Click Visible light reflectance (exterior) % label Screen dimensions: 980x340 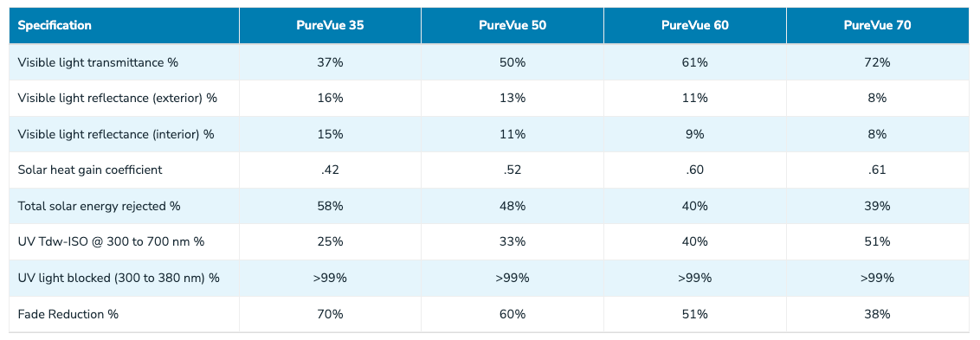(118, 98)
